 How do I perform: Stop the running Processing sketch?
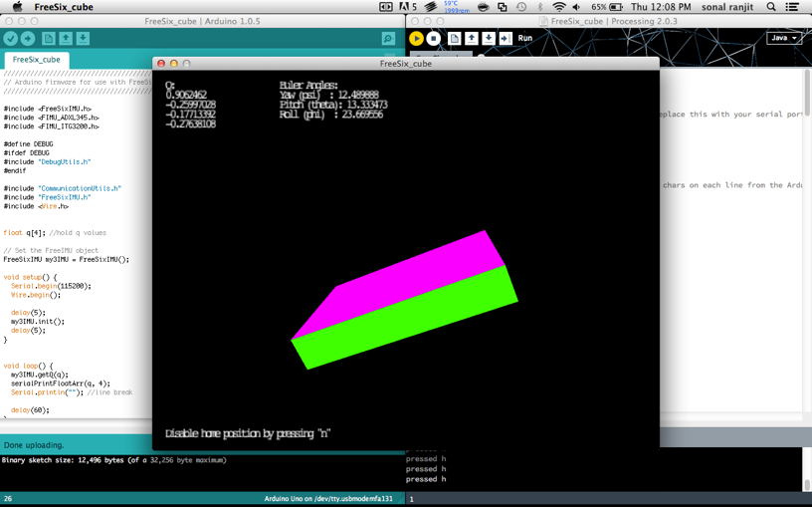pos(433,39)
